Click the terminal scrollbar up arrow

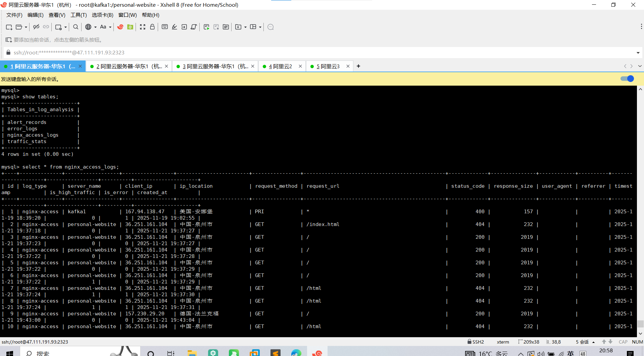[x=640, y=89]
